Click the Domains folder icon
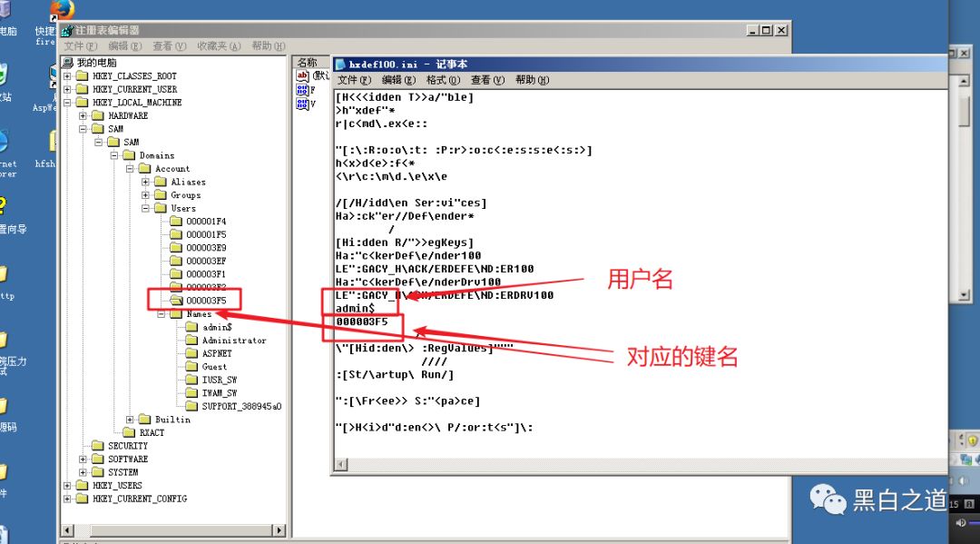Screen dimensions: 980x544 coord(130,155)
